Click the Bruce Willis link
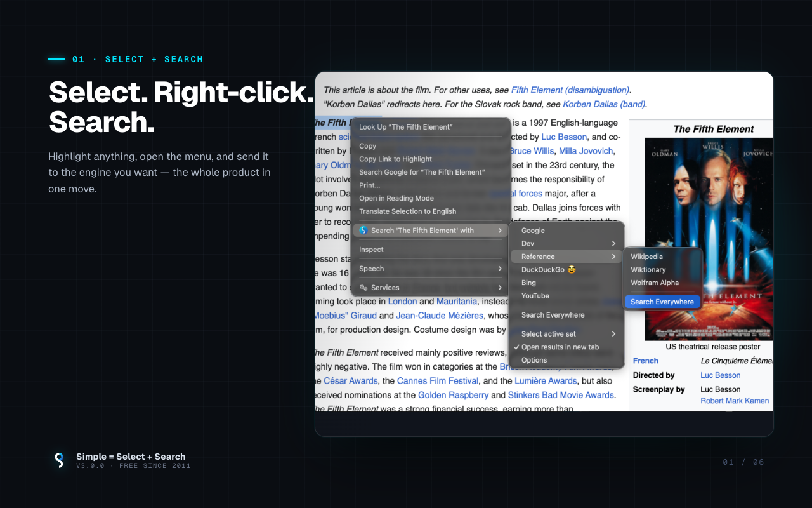 [x=532, y=151]
